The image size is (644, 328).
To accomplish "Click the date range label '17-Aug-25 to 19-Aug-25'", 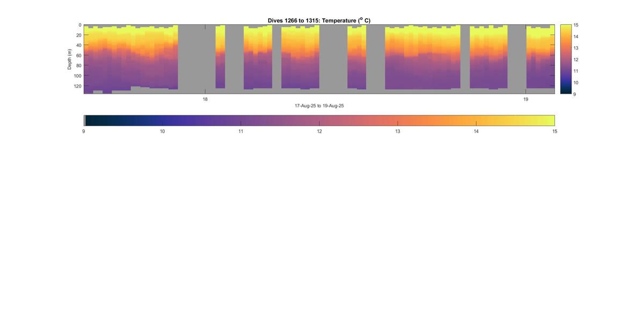I will coord(319,106).
